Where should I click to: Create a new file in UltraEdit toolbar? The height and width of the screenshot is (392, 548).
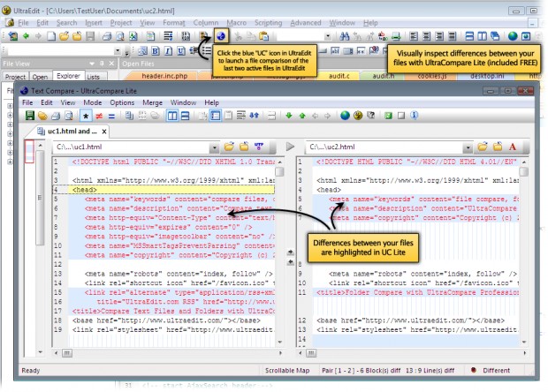51,36
